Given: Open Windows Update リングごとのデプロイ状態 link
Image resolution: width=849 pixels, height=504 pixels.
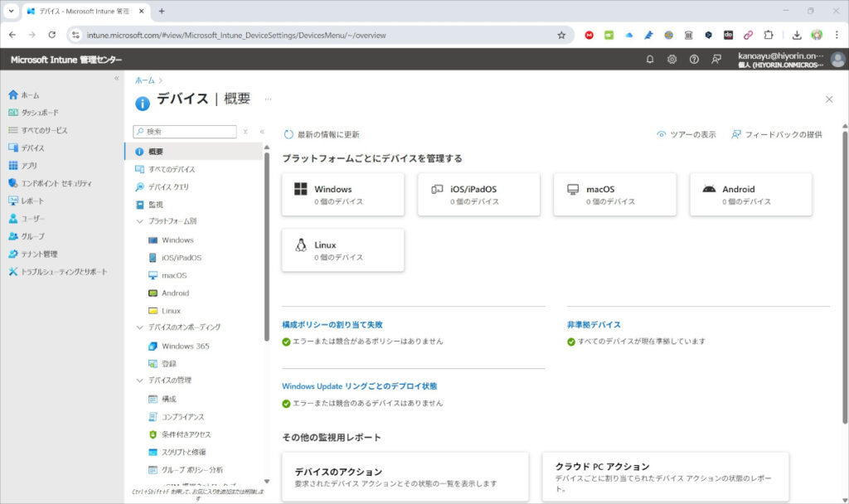Looking at the screenshot, I should 360,386.
